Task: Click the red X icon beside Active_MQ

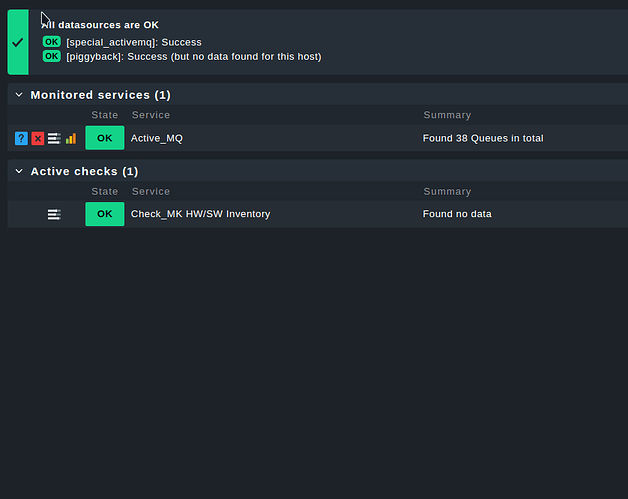Action: tap(37, 138)
